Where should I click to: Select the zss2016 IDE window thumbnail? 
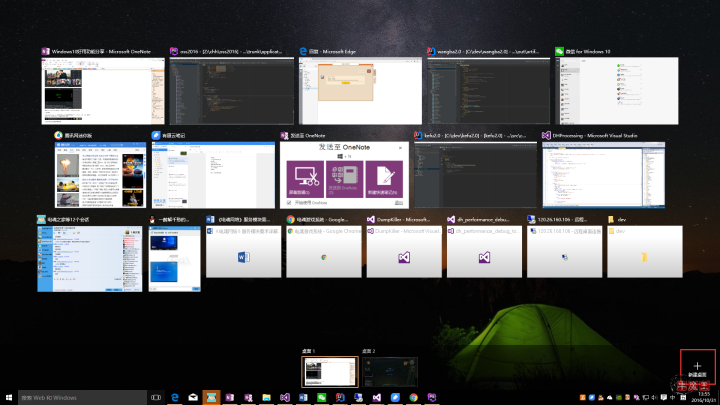232,90
